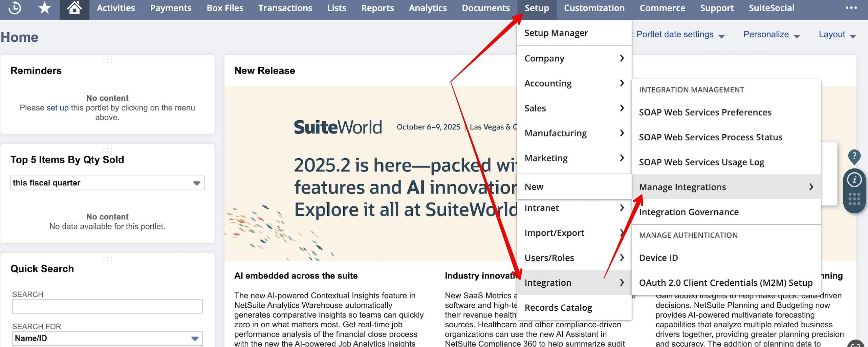
Task: Open SOAP Web Services Process Status
Action: (x=726, y=137)
